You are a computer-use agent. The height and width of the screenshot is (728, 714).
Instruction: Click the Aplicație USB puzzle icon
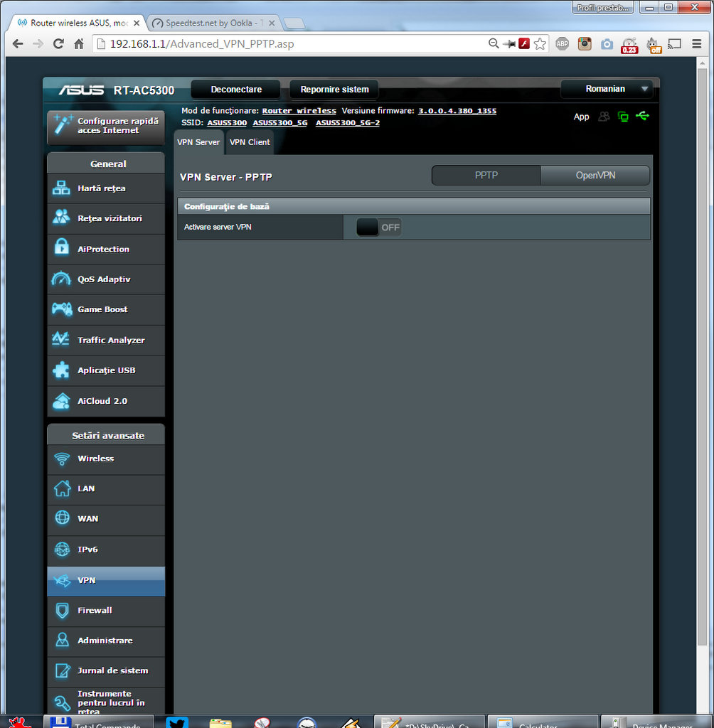(62, 370)
